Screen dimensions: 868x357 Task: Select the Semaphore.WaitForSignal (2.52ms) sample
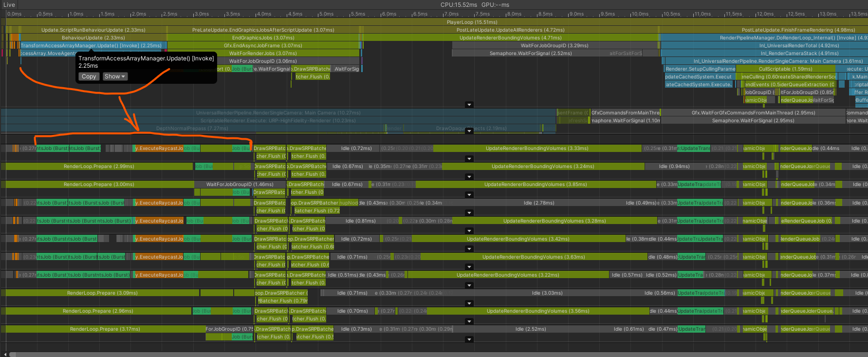(530, 53)
